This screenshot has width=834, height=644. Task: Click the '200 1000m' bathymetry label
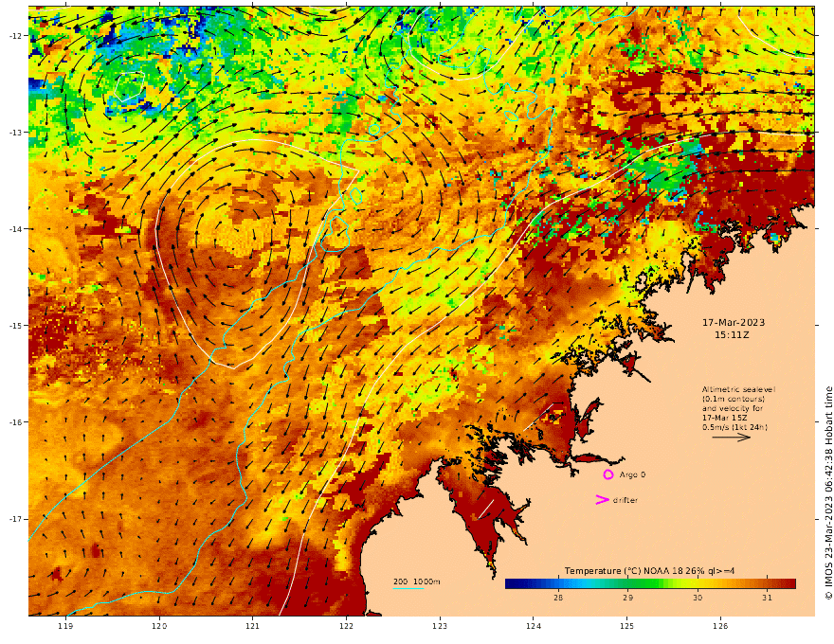pos(416,581)
